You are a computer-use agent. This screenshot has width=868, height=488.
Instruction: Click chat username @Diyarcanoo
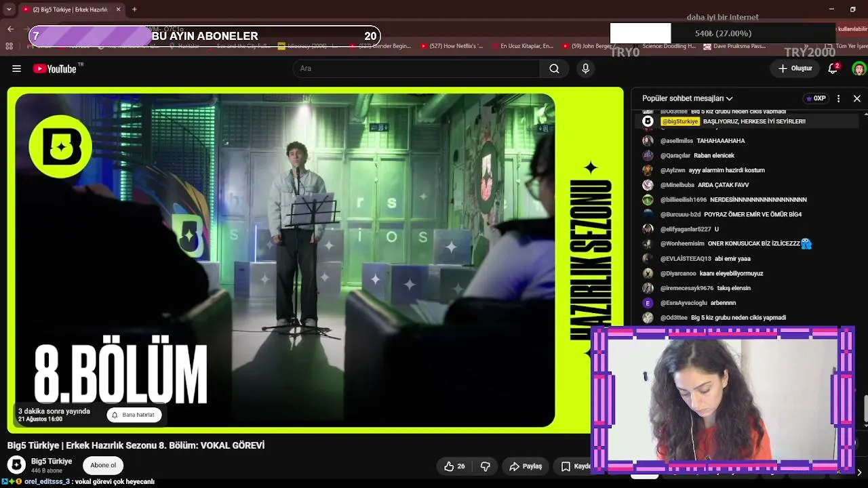[x=678, y=274]
